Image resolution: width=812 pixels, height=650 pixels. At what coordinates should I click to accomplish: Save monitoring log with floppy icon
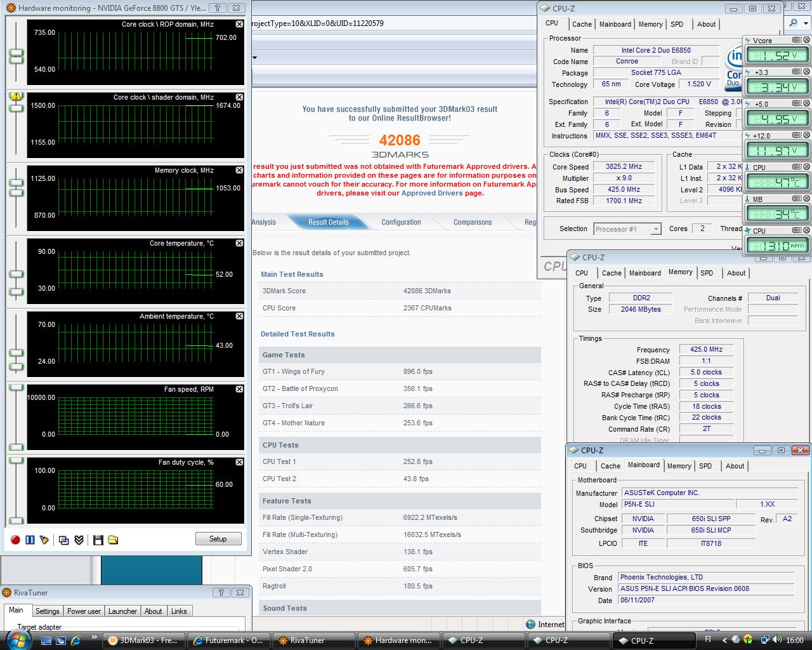coord(98,540)
